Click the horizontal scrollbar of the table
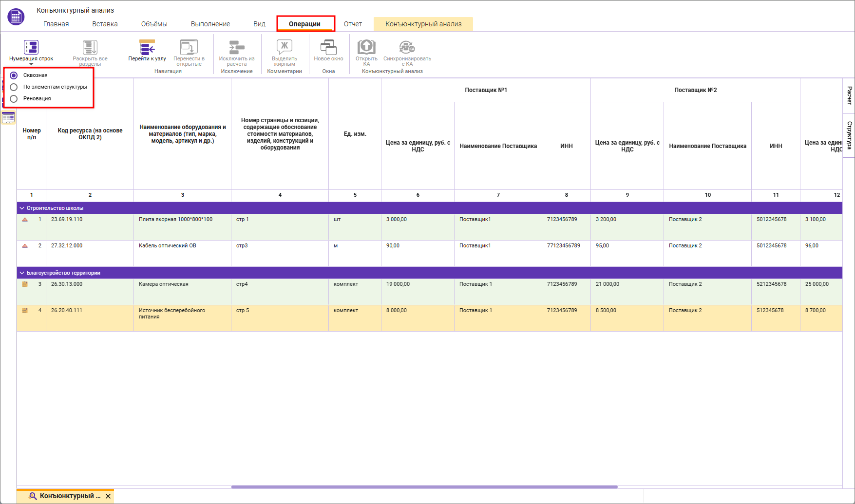855x504 pixels. 424,486
